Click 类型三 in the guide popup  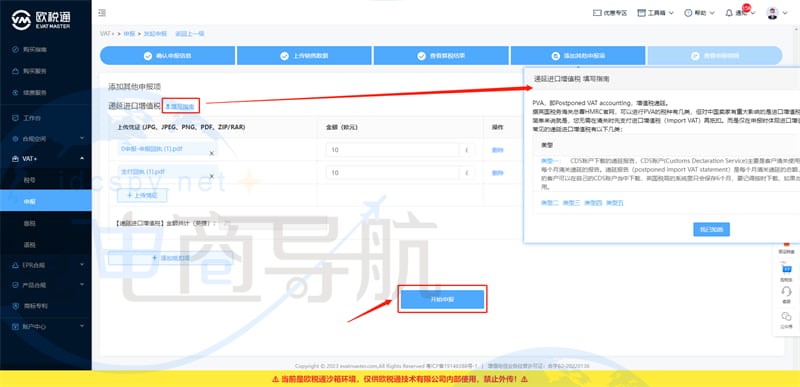click(571, 203)
